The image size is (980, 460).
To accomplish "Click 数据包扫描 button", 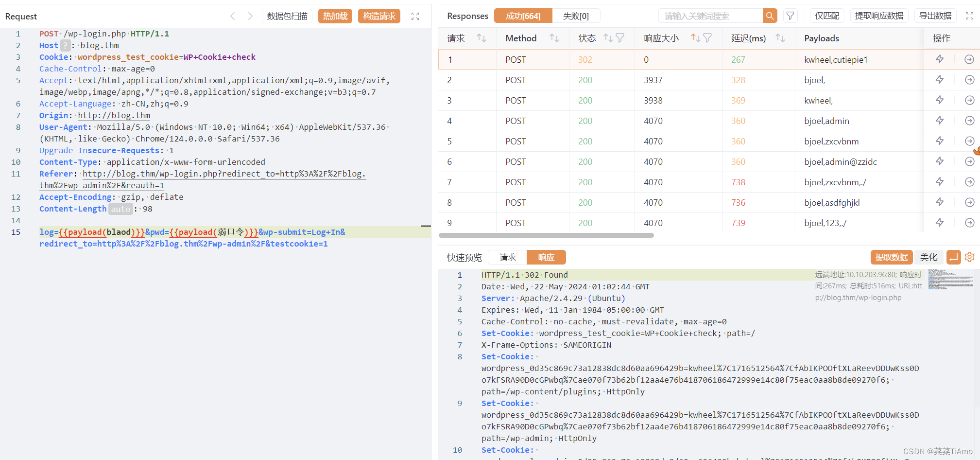I will coord(287,16).
